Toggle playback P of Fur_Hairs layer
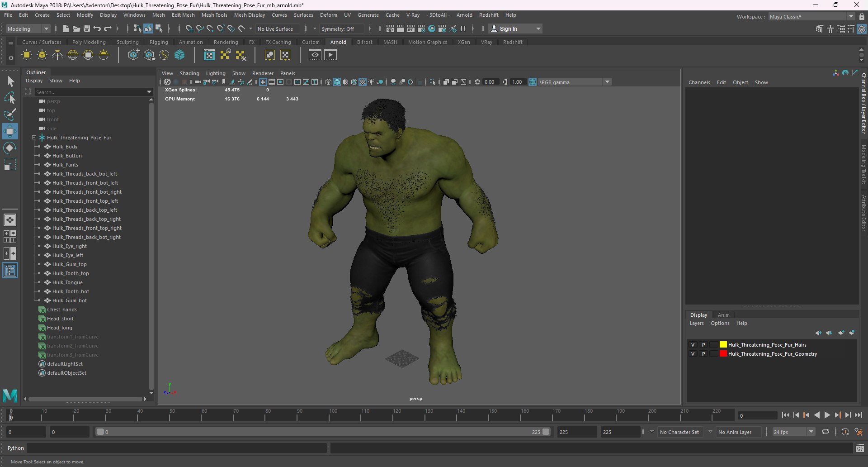 pyautogui.click(x=703, y=345)
